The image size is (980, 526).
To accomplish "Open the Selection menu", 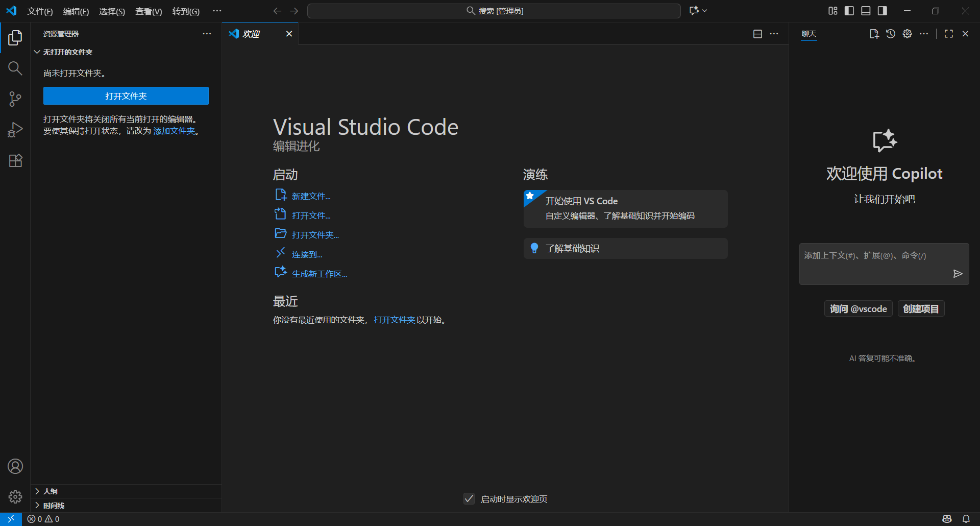I will (112, 11).
